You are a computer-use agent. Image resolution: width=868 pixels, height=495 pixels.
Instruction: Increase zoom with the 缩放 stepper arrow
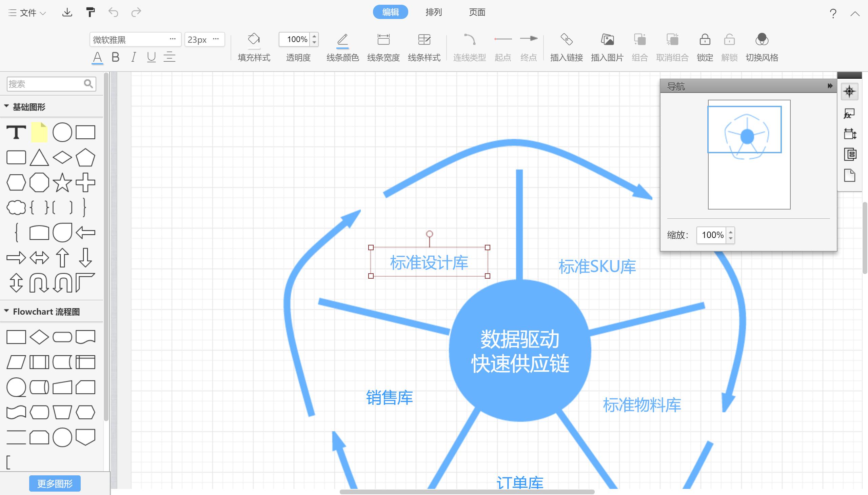730,232
